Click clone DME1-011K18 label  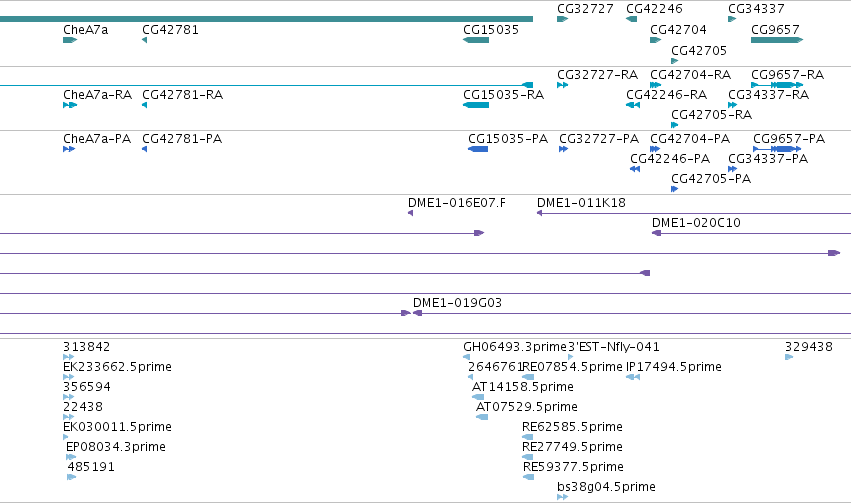click(x=581, y=203)
